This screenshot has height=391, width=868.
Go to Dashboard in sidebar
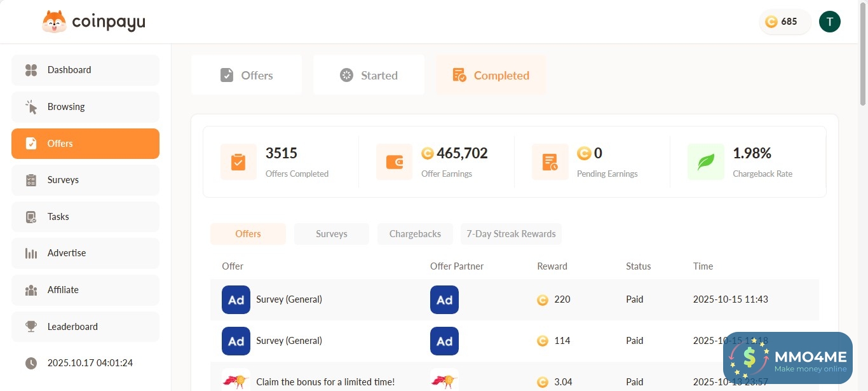[85, 70]
